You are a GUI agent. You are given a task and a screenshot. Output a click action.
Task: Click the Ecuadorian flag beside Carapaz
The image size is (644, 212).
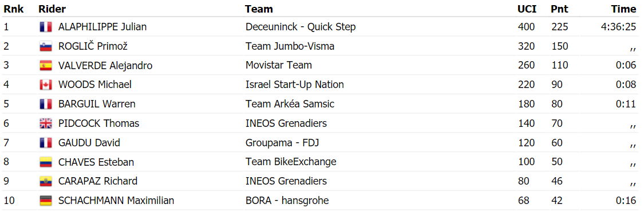tap(46, 181)
